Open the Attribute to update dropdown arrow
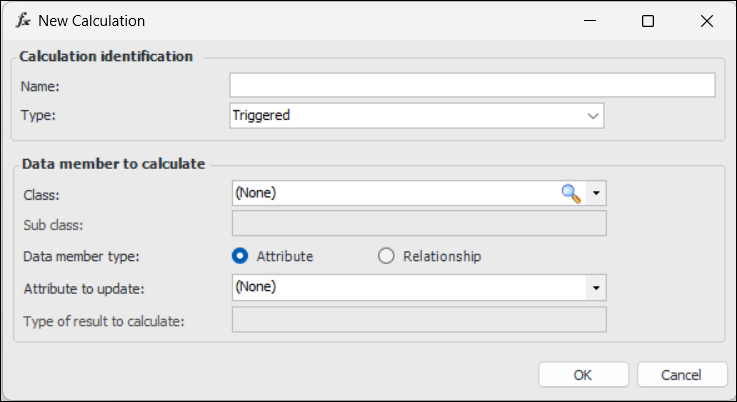737x402 pixels. coord(597,288)
